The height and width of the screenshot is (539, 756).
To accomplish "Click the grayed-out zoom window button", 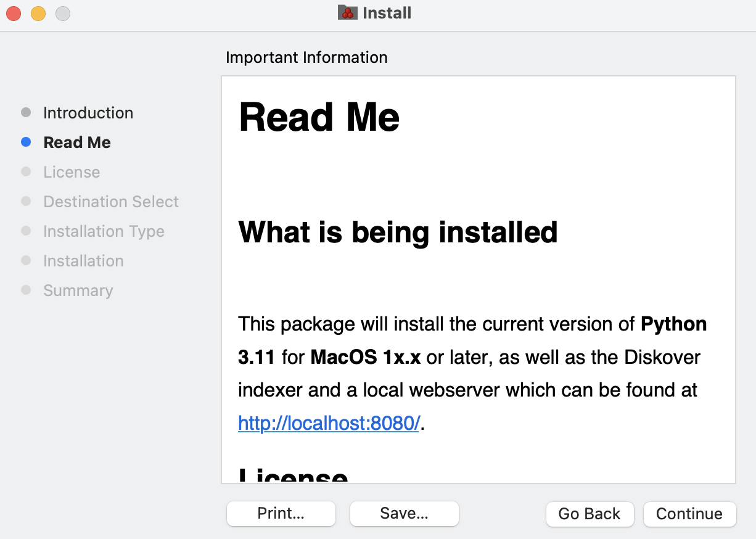I will (63, 13).
